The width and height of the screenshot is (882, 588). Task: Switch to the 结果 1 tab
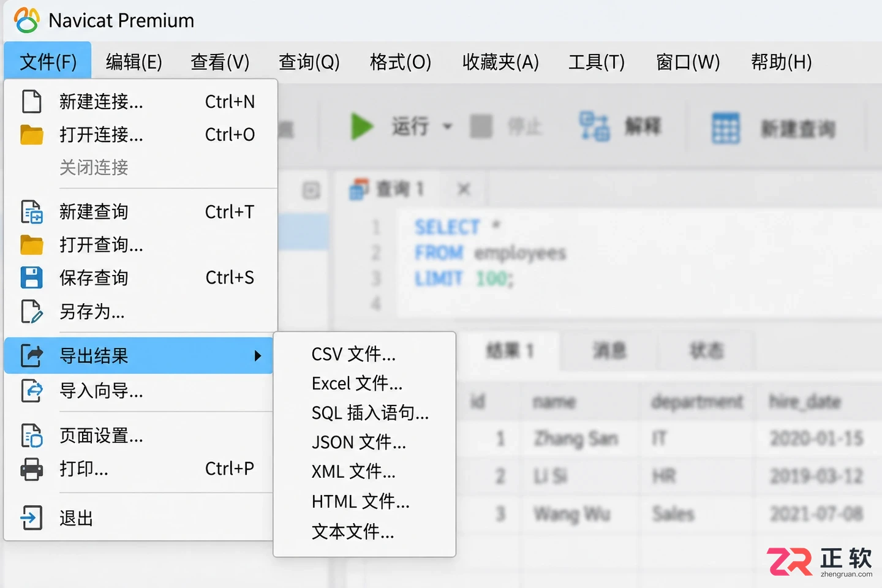[510, 351]
